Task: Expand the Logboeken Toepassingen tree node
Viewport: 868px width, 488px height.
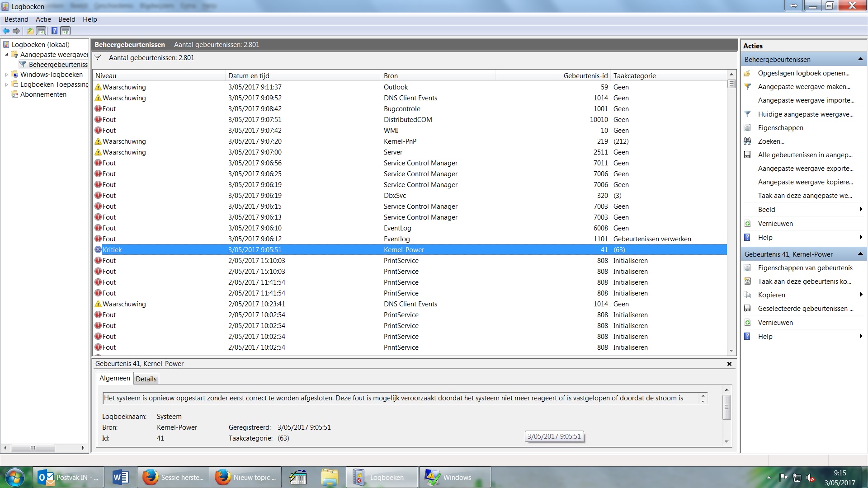Action: 6,84
